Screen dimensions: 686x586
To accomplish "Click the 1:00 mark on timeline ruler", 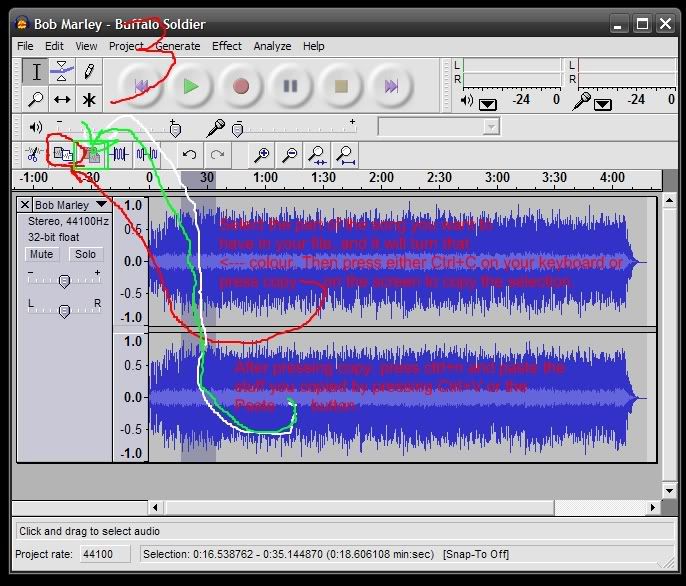I will 266,178.
